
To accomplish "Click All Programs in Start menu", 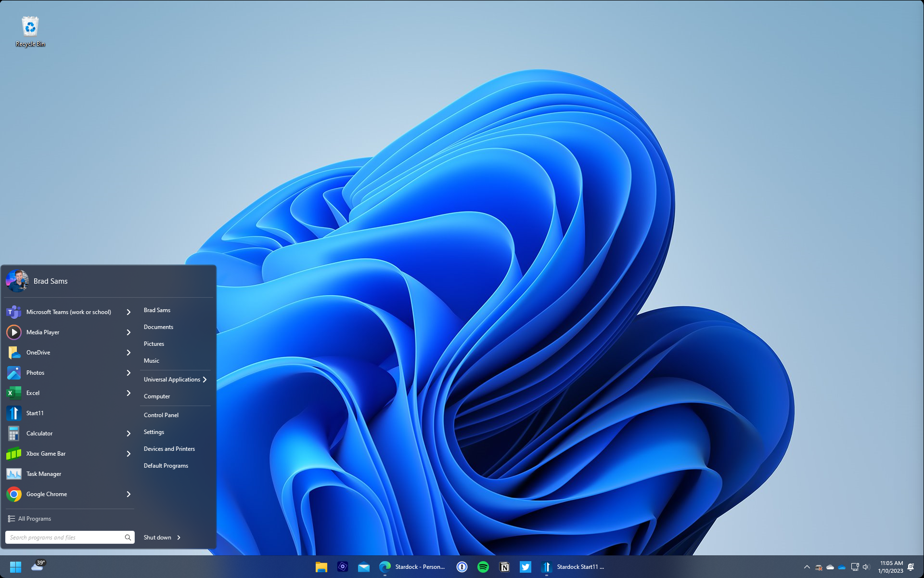I will click(34, 519).
